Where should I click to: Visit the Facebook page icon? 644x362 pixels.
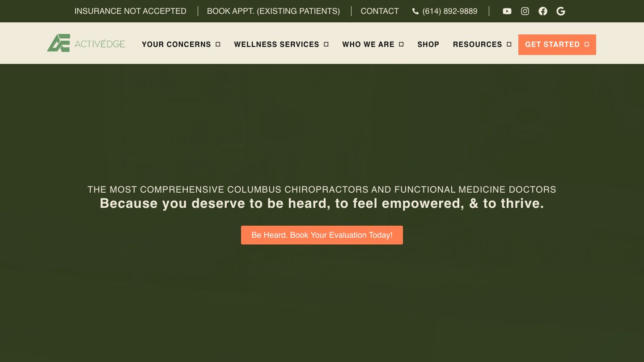[x=543, y=11]
